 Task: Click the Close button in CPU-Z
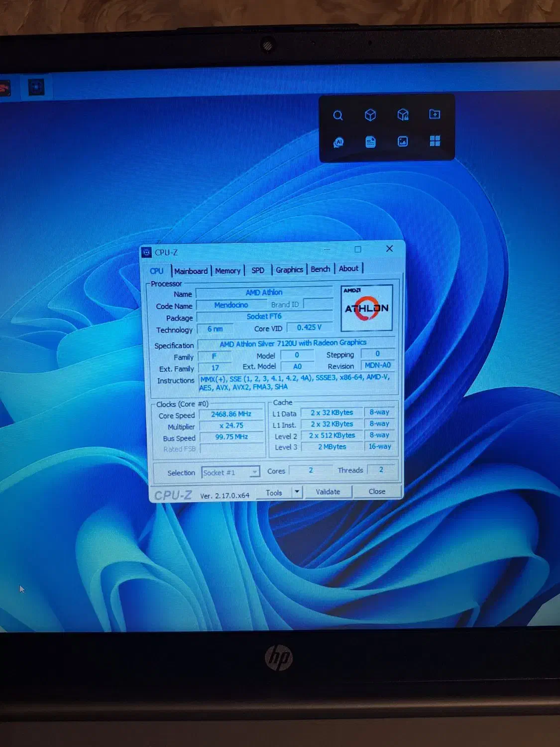(x=377, y=492)
